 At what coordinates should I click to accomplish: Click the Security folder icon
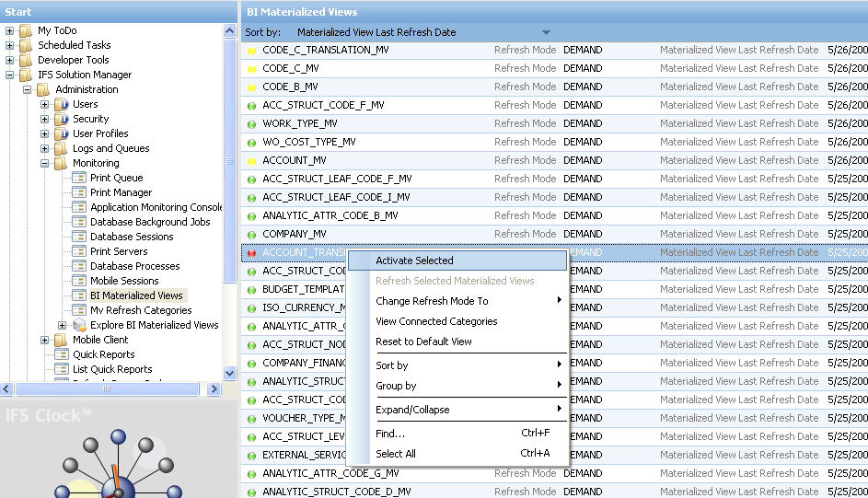pos(62,120)
